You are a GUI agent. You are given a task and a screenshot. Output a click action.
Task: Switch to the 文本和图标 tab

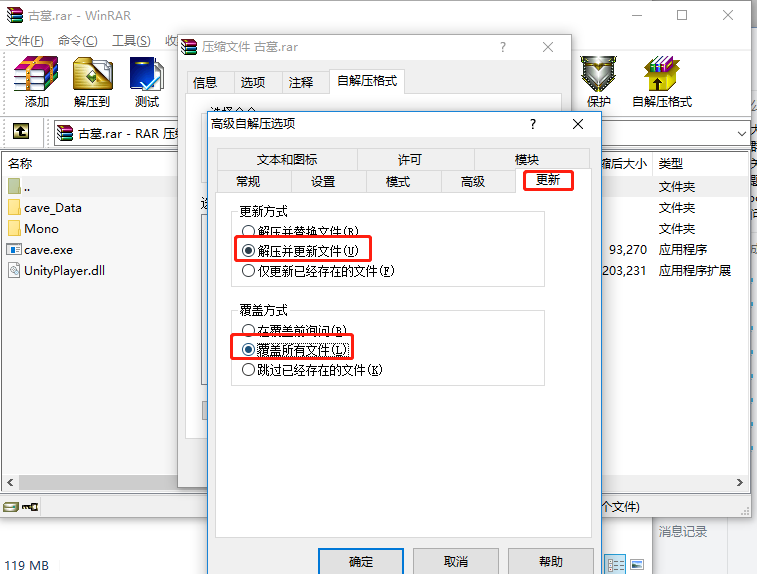pos(287,159)
